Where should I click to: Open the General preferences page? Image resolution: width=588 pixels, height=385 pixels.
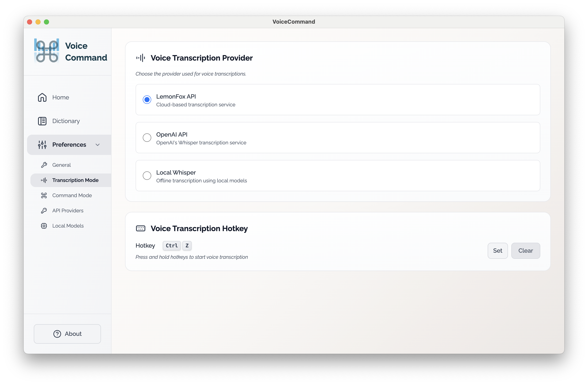(61, 165)
